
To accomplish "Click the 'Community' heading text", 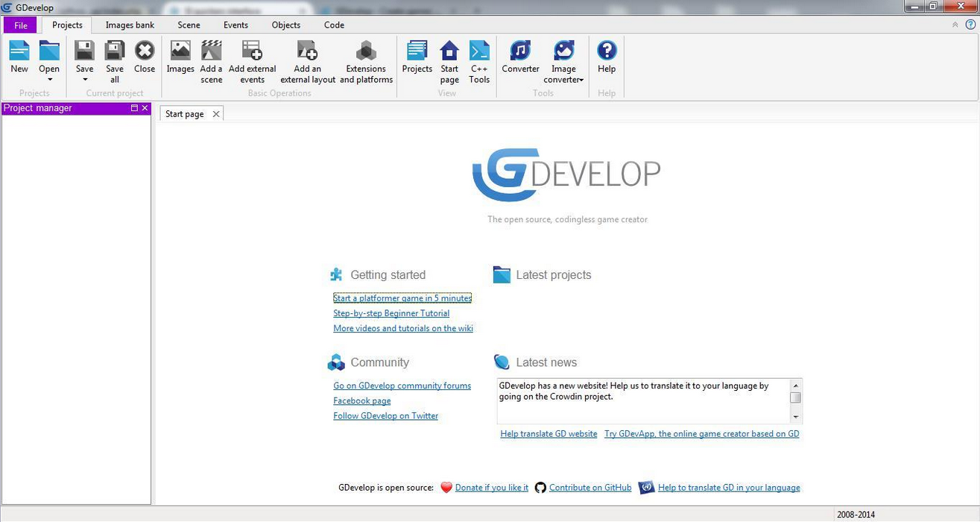I will pos(380,362).
